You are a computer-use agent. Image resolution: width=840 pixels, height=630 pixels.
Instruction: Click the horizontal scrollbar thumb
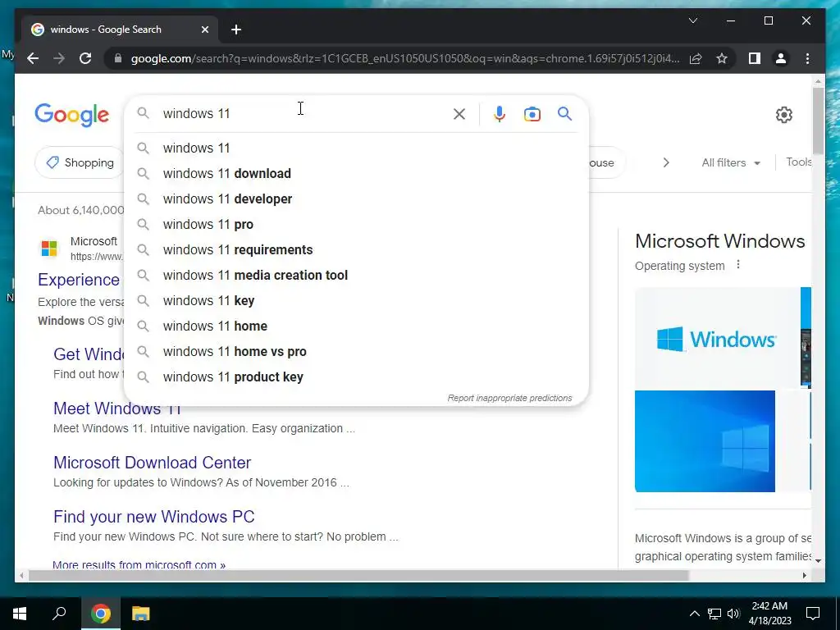[x=358, y=575]
